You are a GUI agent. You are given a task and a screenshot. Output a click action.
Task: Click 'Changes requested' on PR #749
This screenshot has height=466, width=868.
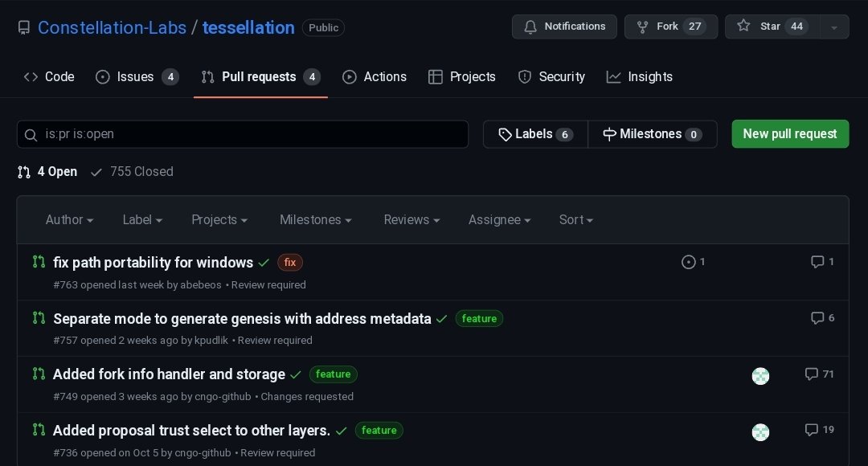pyautogui.click(x=307, y=397)
